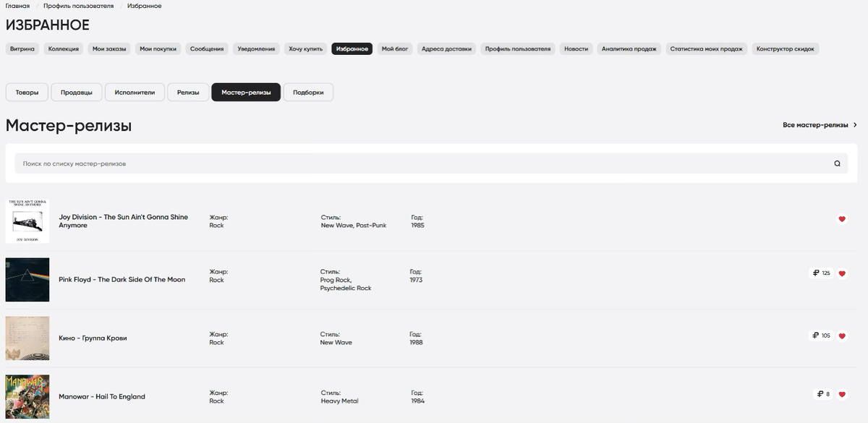The width and height of the screenshot is (868, 423).
Task: Click the 8 offers badge for Manowar
Action: (x=824, y=394)
